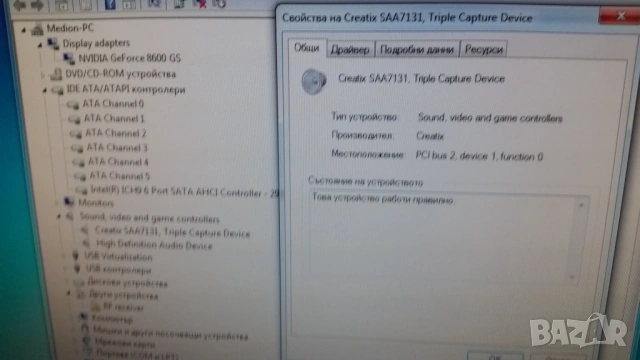Collapse the IDE ATA/ATAPI контролери branch

(x=44, y=91)
